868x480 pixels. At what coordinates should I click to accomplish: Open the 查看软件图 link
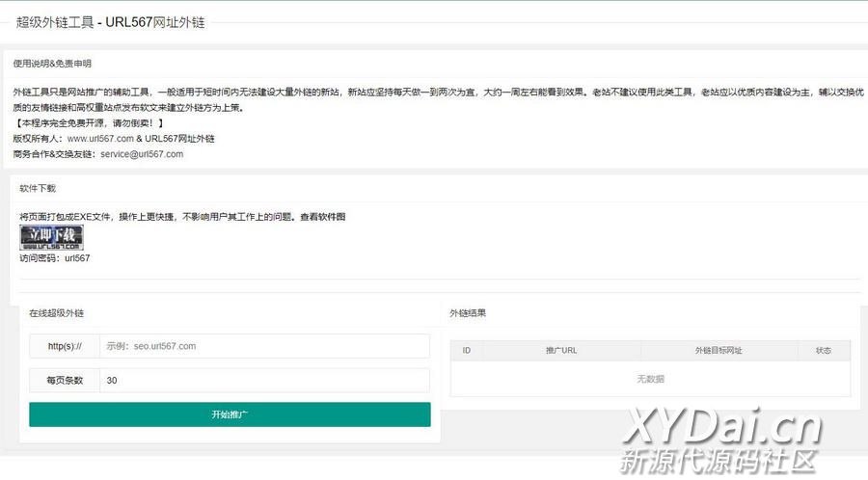pyautogui.click(x=322, y=217)
